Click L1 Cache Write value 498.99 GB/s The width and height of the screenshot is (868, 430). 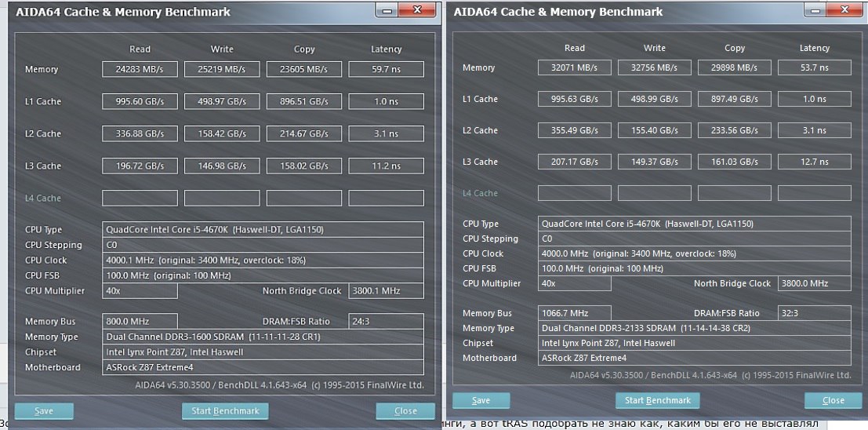click(654, 99)
